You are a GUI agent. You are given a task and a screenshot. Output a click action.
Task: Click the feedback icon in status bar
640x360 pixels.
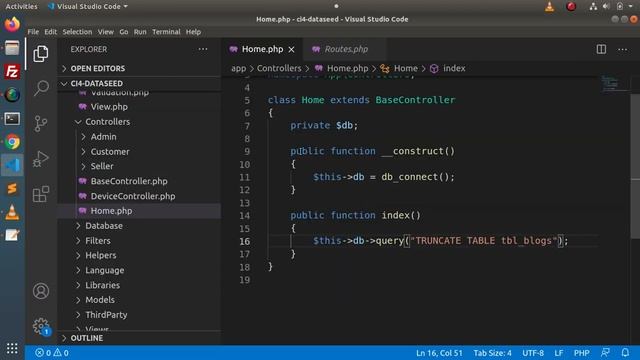pyautogui.click(x=606, y=353)
